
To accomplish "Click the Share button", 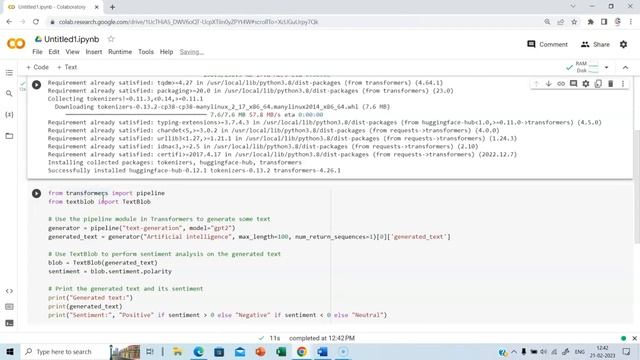I will point(595,44).
